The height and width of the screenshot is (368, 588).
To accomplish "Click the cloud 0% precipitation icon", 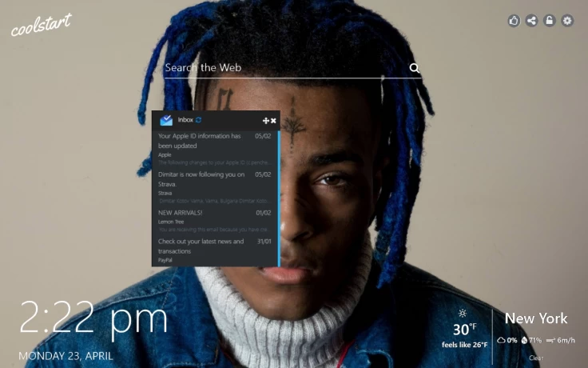I will [501, 340].
